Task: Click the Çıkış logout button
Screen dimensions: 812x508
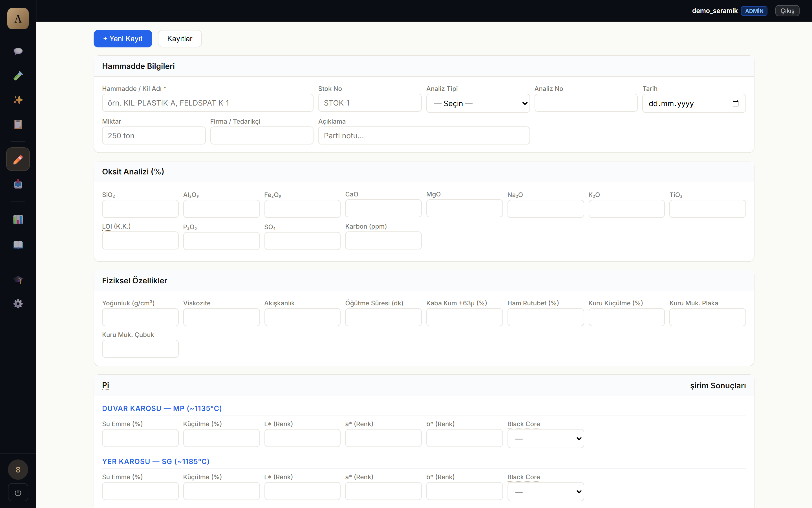Action: point(787,11)
